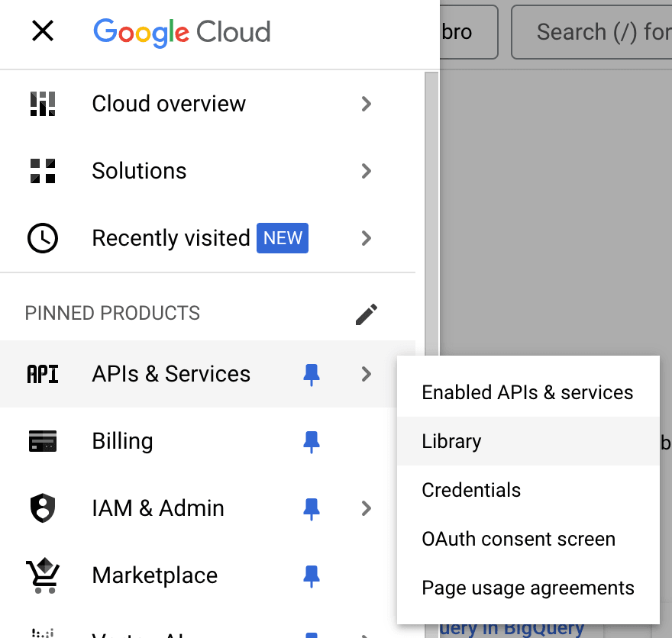Viewport: 672px width, 638px height.
Task: Expand the Cloud overview submenu chevron
Action: click(x=367, y=104)
